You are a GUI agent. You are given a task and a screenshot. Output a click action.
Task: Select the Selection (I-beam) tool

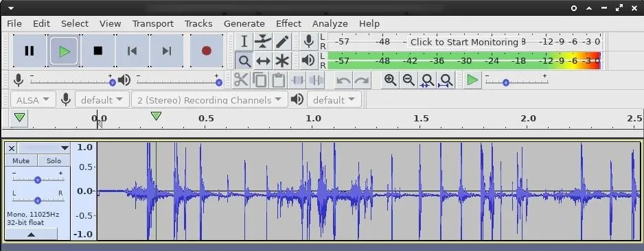[x=244, y=42]
